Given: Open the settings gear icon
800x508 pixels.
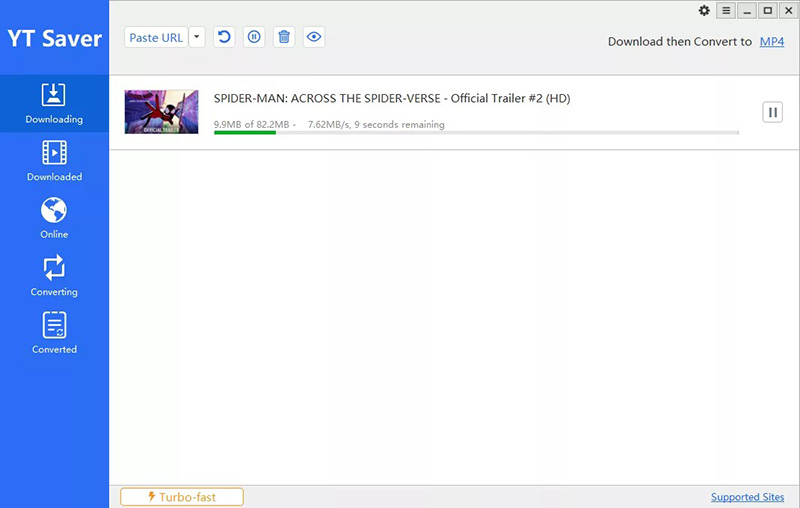Looking at the screenshot, I should [704, 11].
